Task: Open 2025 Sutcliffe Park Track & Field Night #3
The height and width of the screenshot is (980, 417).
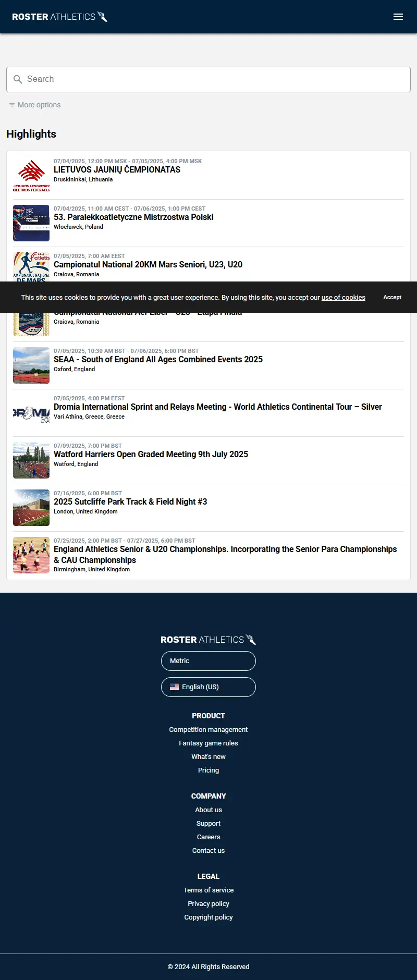Action: tap(130, 502)
